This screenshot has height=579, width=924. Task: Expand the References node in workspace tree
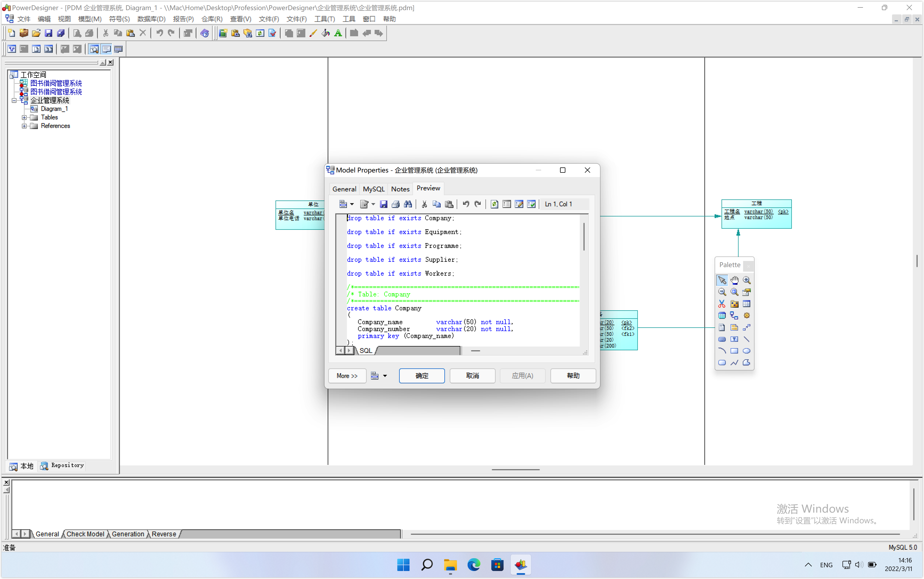24,125
